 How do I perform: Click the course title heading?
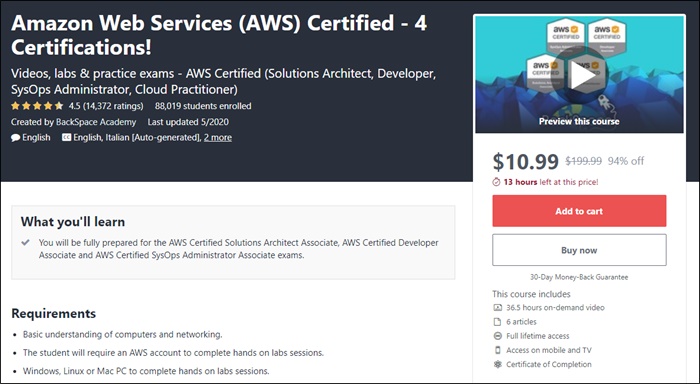pyautogui.click(x=219, y=35)
